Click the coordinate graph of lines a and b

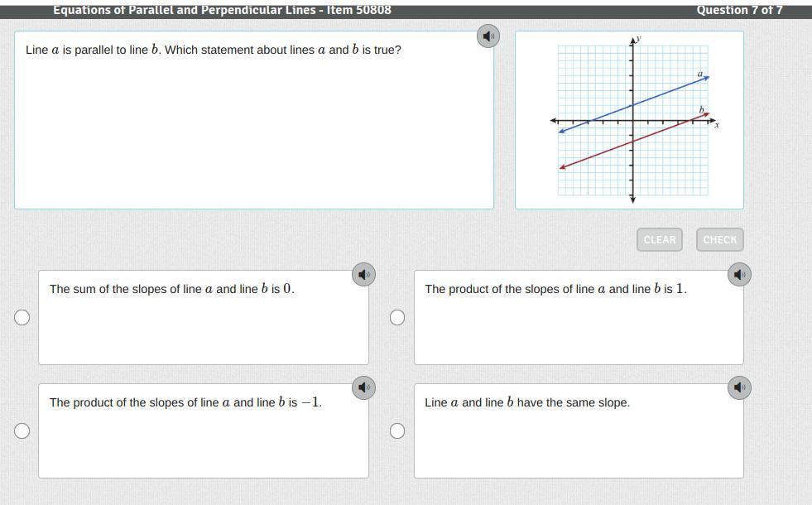pyautogui.click(x=632, y=120)
